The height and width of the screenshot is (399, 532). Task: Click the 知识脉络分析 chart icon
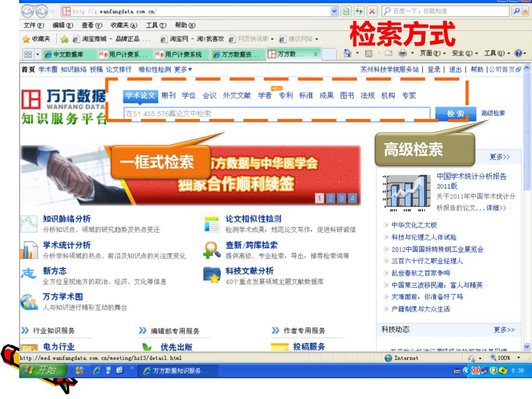(x=29, y=224)
